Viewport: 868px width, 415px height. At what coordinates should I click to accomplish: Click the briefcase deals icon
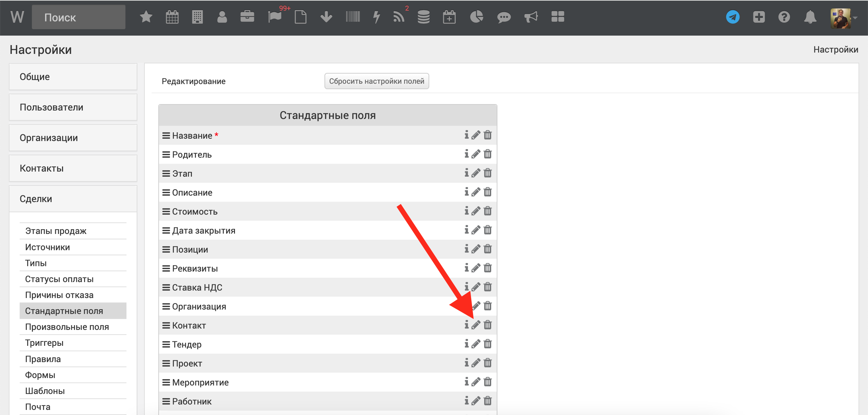(x=247, y=17)
